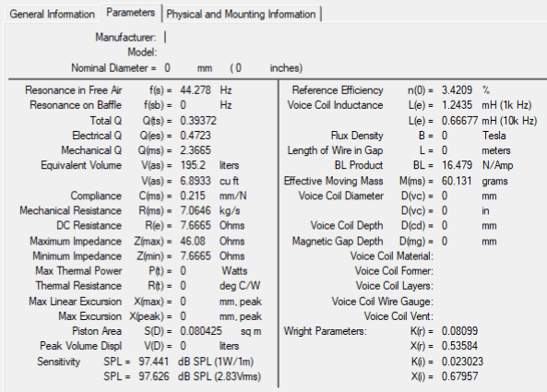547x392 pixels.
Task: Click the L(e) 1k Hz inductance value
Action: (x=457, y=105)
